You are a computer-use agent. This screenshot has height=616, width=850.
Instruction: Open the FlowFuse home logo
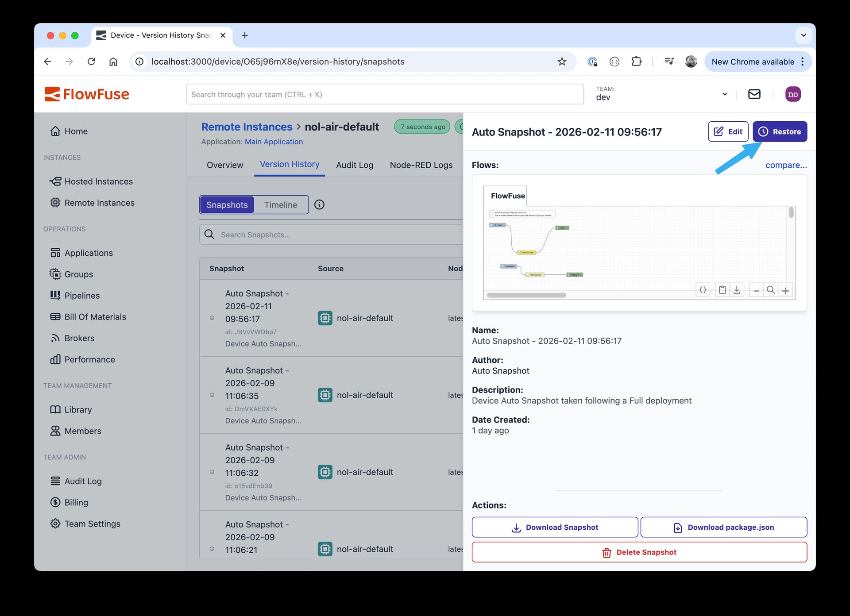[x=87, y=94]
